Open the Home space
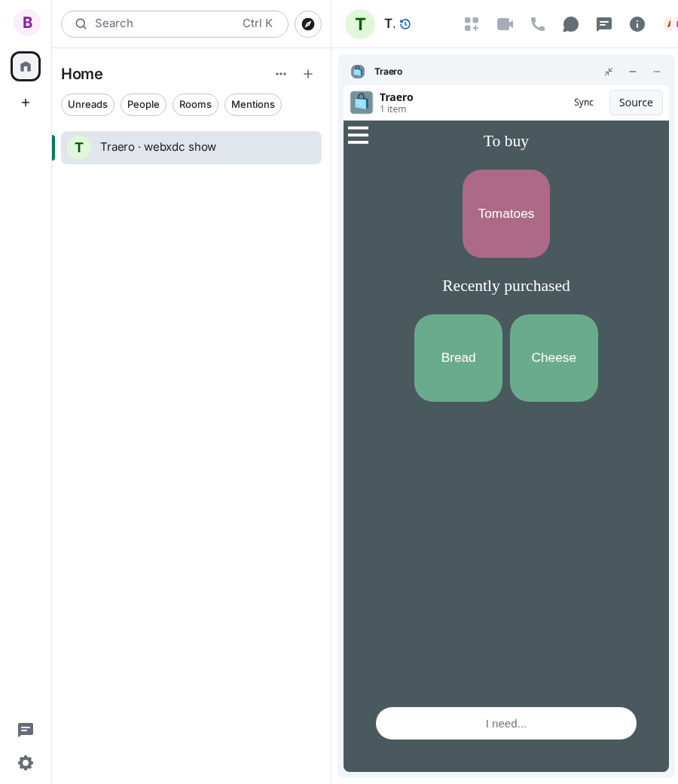This screenshot has height=784, width=678. [26, 66]
